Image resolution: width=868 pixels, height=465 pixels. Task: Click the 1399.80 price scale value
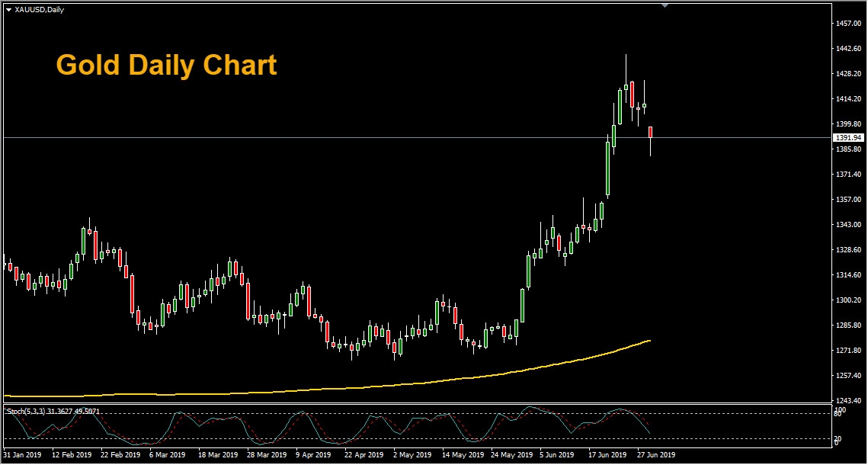click(848, 124)
